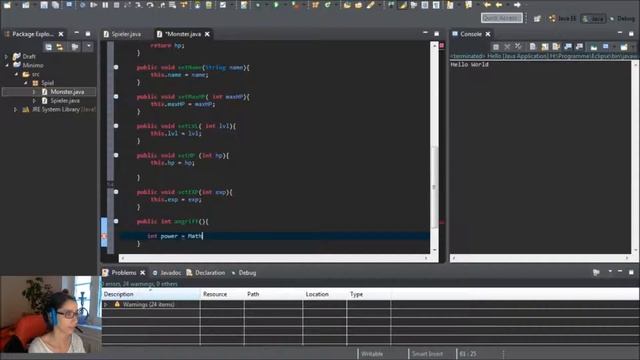Screen dimensions: 640x360
Task: Expand Spieler.java tree arrow
Action: pos(34,101)
